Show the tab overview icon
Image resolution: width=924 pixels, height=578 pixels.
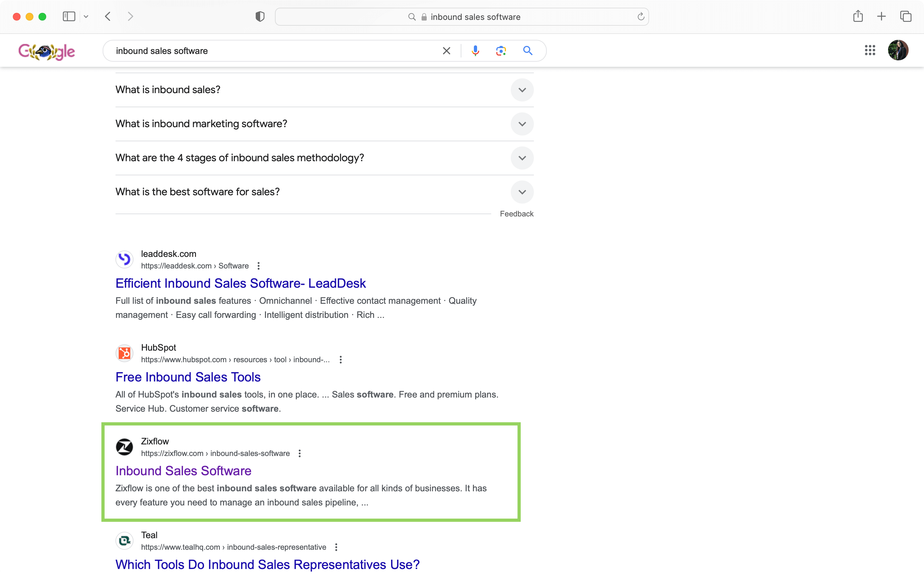[906, 16]
